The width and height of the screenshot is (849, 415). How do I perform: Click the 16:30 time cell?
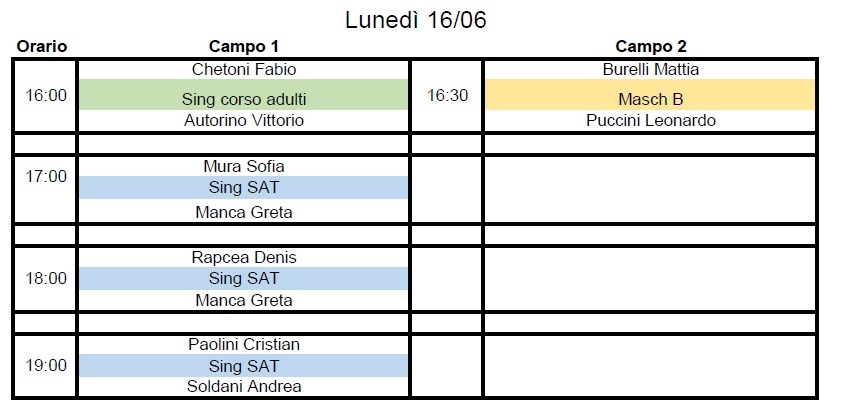tap(447, 95)
